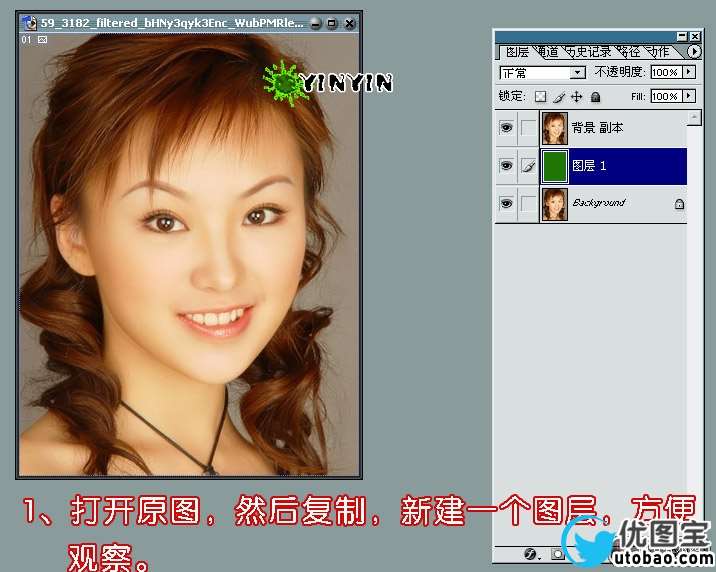
Task: Open the Fill slider arrow
Action: click(x=689, y=96)
